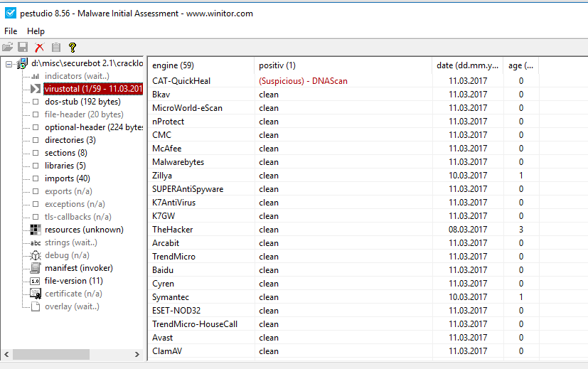This screenshot has height=369, width=588.
Task: Click the virustotal arrow icon
Action: pos(36,89)
